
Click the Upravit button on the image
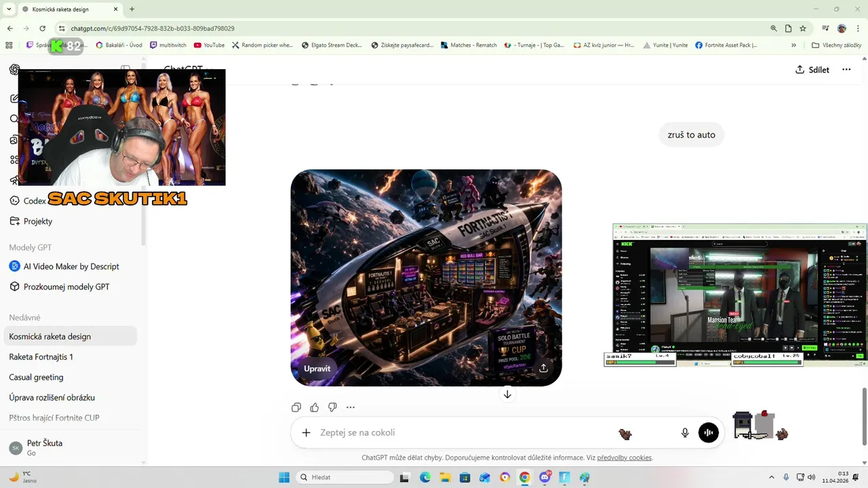point(317,369)
